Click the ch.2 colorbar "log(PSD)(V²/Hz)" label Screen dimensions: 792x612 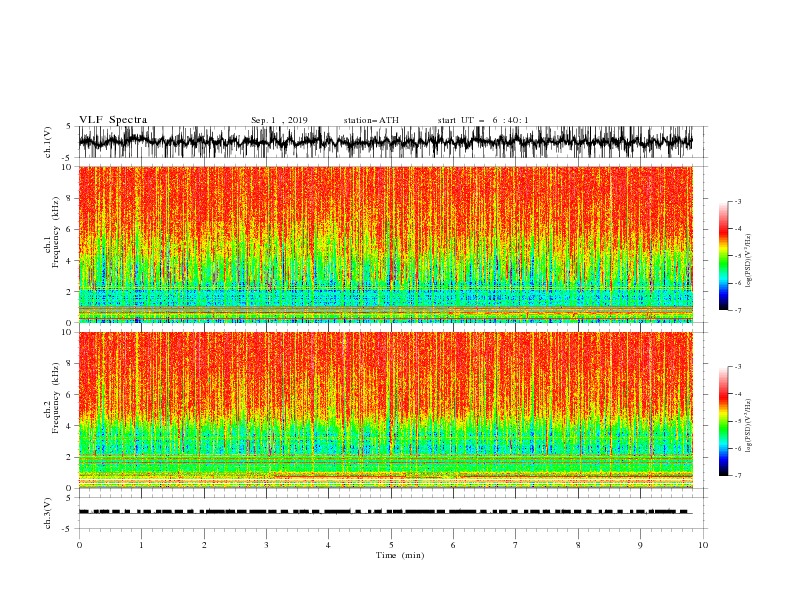pyautogui.click(x=748, y=426)
